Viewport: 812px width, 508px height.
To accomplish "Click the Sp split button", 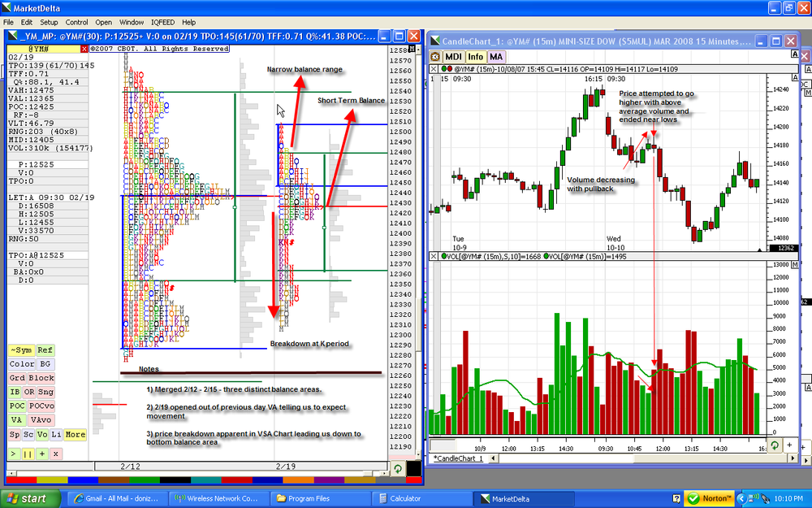I will pyautogui.click(x=15, y=434).
